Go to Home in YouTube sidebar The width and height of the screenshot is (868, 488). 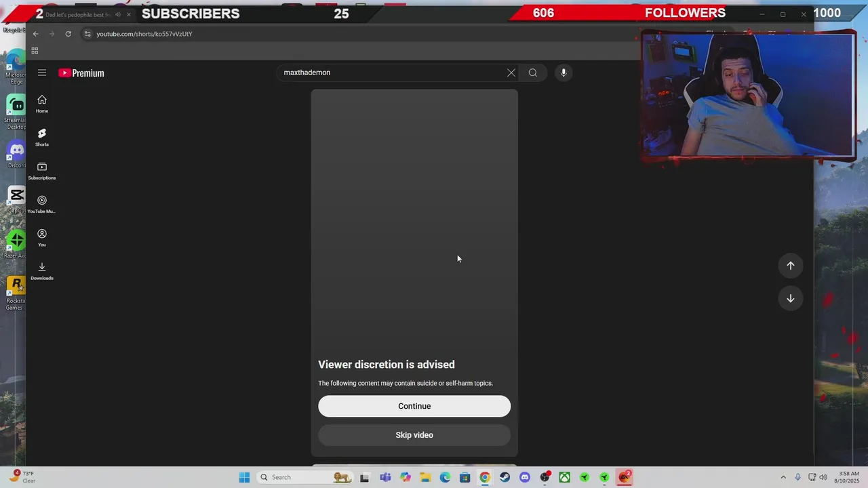(x=42, y=104)
